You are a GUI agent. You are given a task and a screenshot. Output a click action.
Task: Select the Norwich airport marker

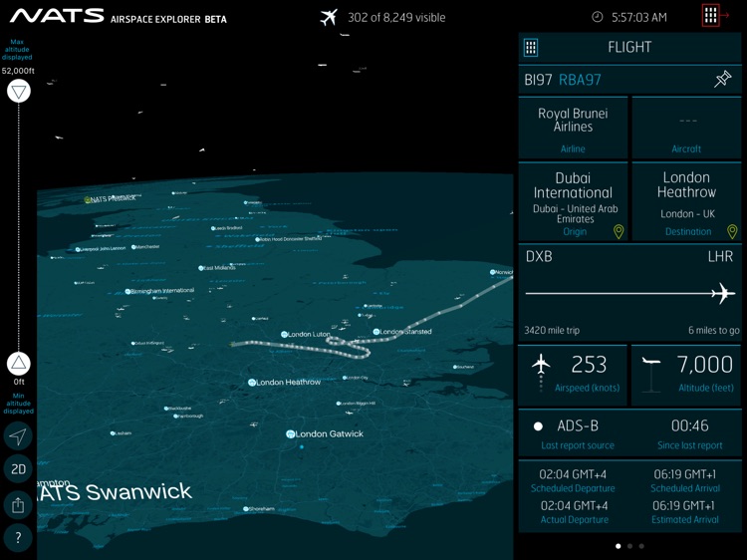[493, 272]
